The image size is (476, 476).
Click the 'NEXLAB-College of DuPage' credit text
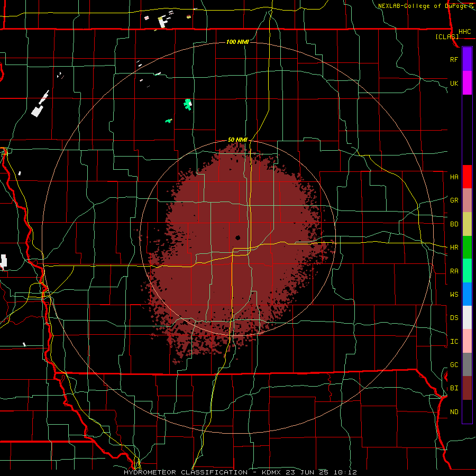tap(423, 6)
